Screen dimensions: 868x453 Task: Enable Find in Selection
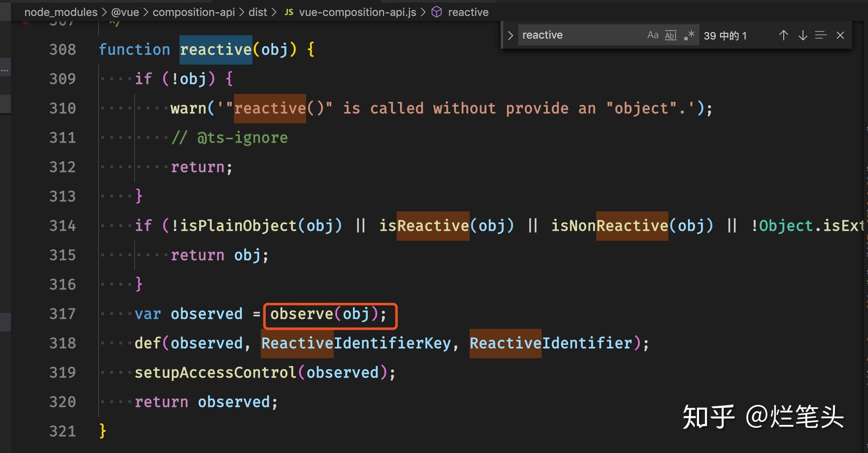pos(821,35)
